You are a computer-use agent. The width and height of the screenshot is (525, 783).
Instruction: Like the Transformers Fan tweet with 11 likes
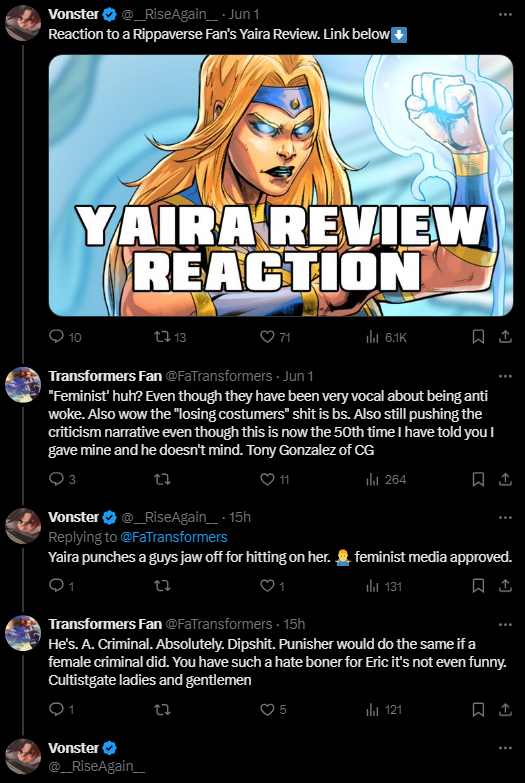point(275,479)
